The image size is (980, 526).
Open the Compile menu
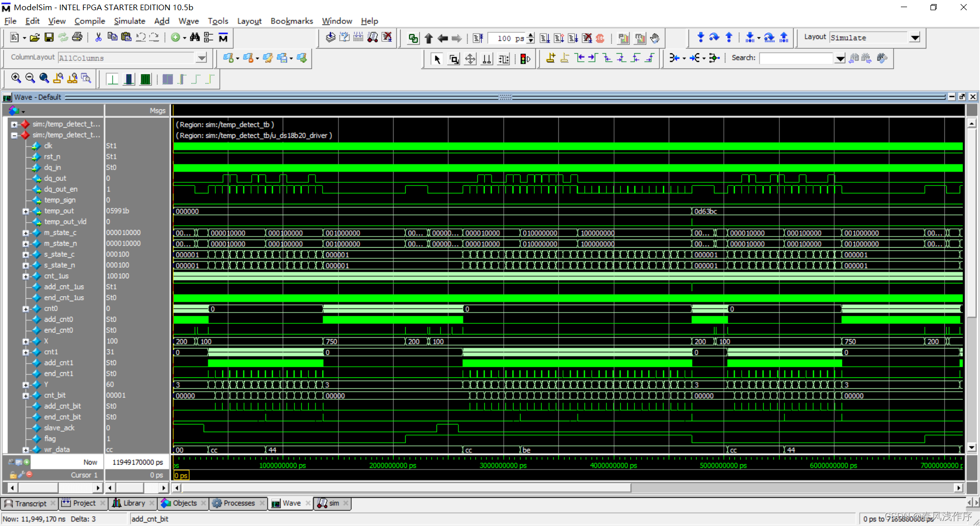point(89,21)
